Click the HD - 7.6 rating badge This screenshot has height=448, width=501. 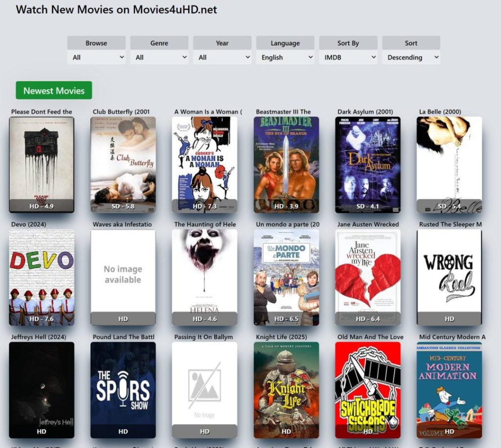(x=42, y=319)
